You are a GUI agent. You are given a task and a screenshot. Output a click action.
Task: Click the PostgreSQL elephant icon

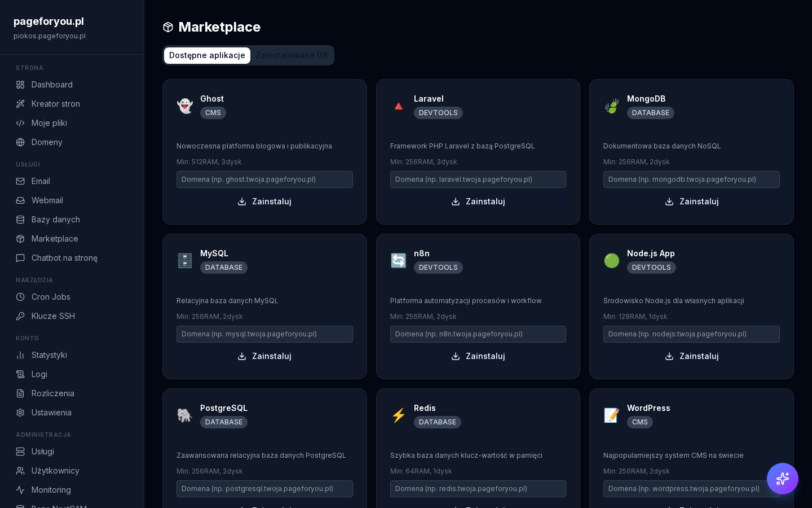[185, 415]
